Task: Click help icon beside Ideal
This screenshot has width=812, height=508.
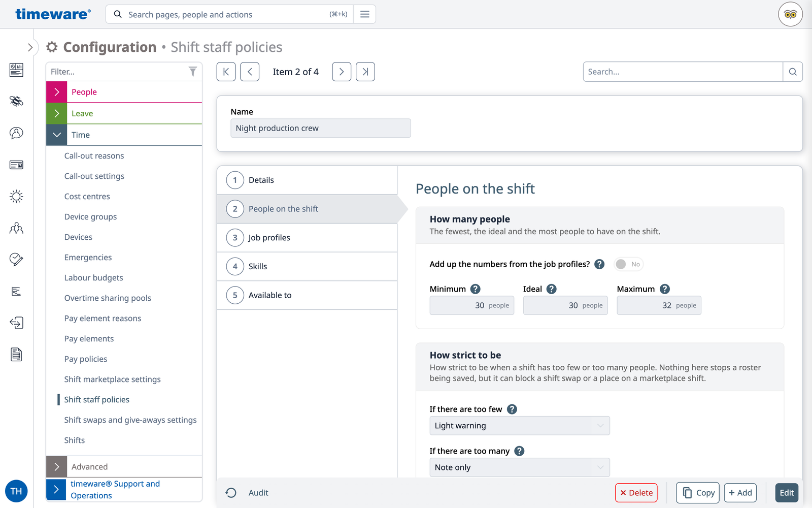Action: click(552, 289)
